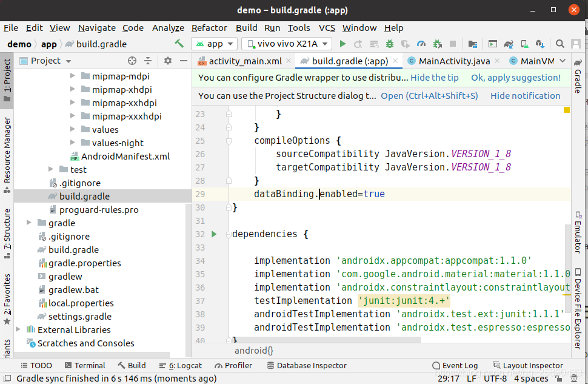Open the vivo vivo X21A device dropdown
This screenshot has width=588, height=384.
pyautogui.click(x=287, y=44)
